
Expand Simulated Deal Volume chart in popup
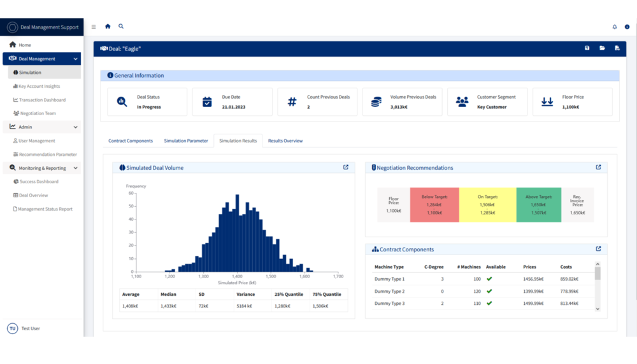point(346,167)
